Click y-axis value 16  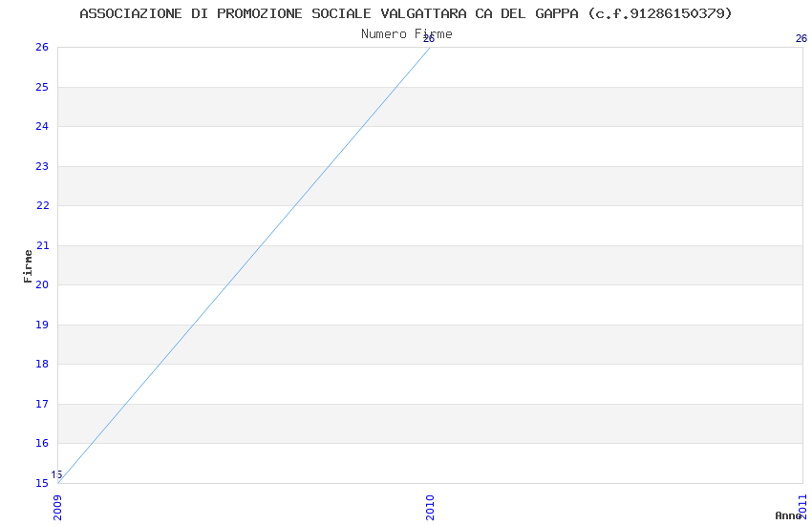tap(42, 443)
